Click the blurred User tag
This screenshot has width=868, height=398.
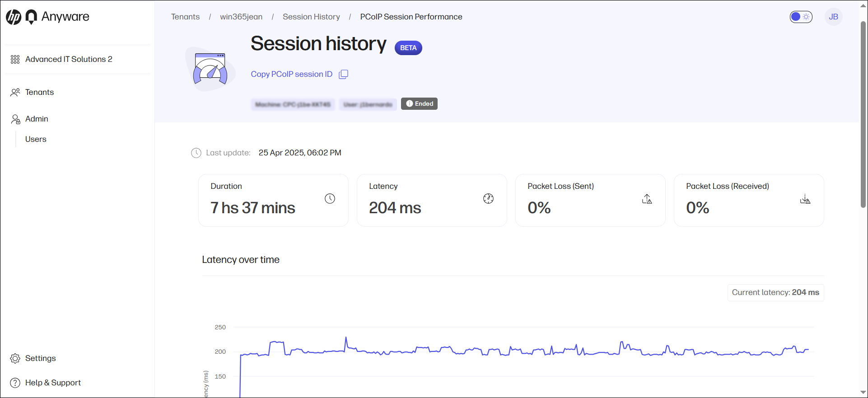pos(368,104)
